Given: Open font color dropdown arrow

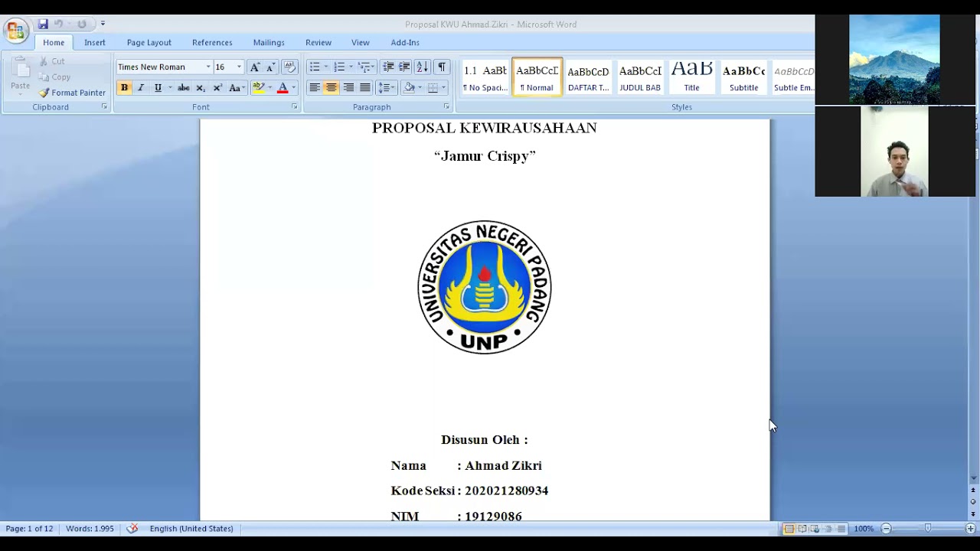Looking at the screenshot, I should click(x=293, y=88).
